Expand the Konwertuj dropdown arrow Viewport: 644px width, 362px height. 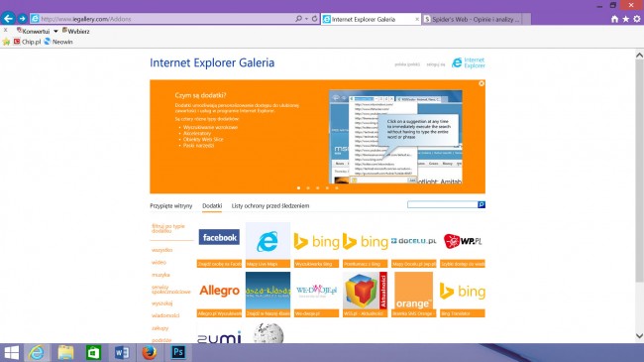click(55, 32)
